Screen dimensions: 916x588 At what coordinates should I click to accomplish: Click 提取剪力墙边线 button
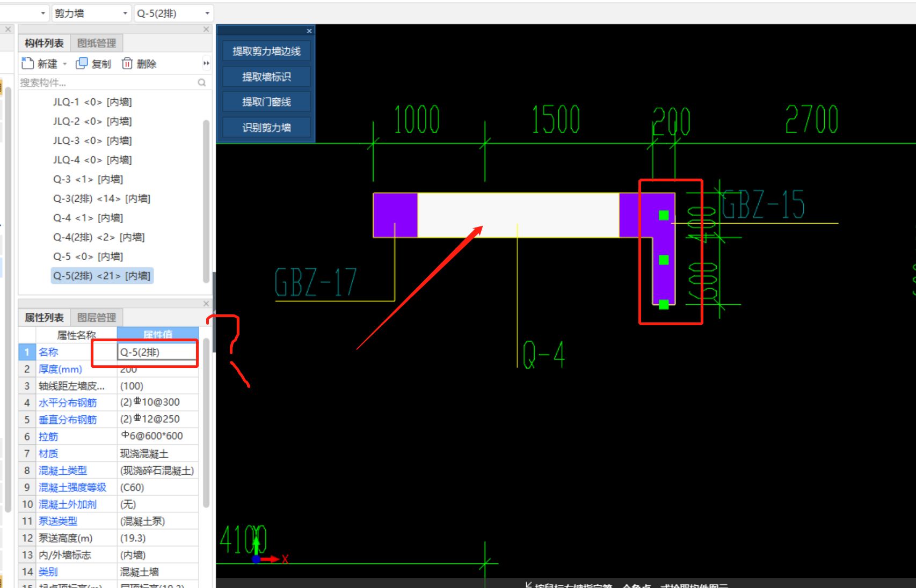(266, 51)
